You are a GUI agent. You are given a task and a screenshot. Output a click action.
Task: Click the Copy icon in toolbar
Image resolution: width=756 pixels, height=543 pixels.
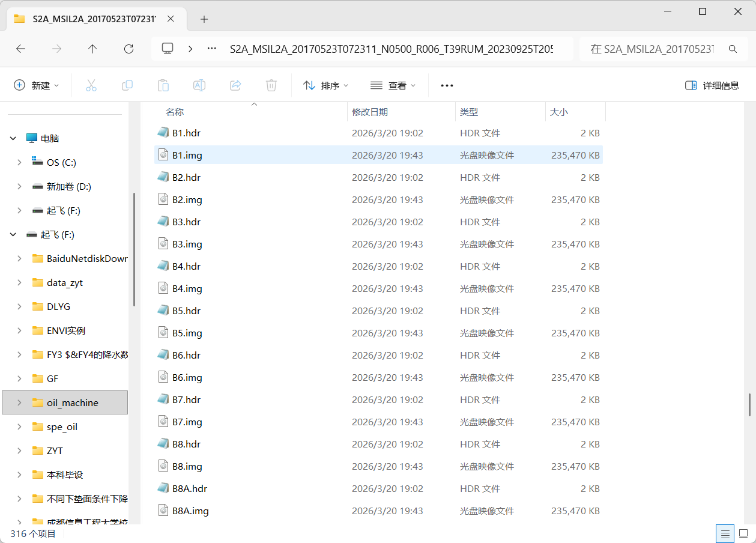coord(127,85)
